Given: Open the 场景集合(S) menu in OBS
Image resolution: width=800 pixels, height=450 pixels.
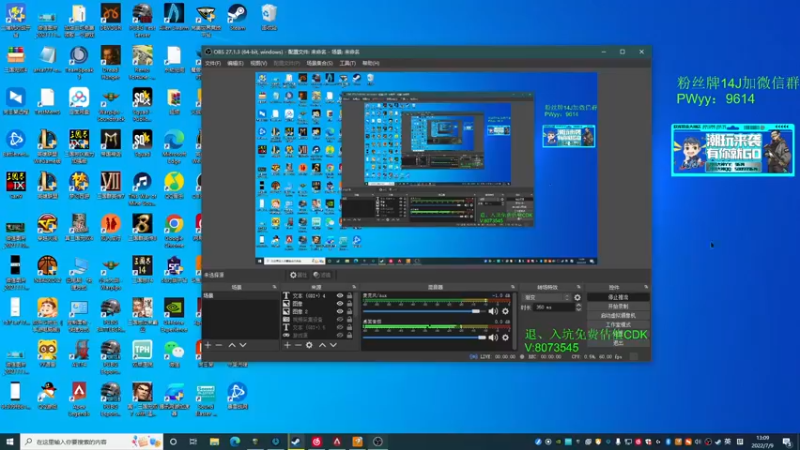Looking at the screenshot, I should pos(319,63).
